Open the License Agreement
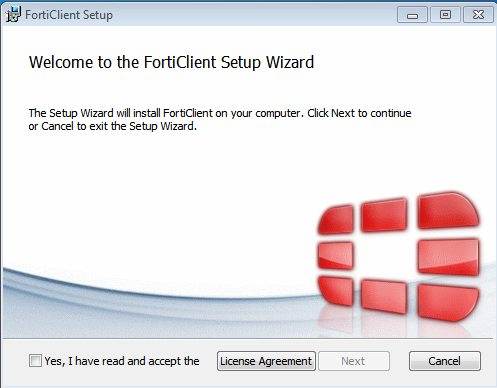The image size is (497, 388). pos(266,361)
